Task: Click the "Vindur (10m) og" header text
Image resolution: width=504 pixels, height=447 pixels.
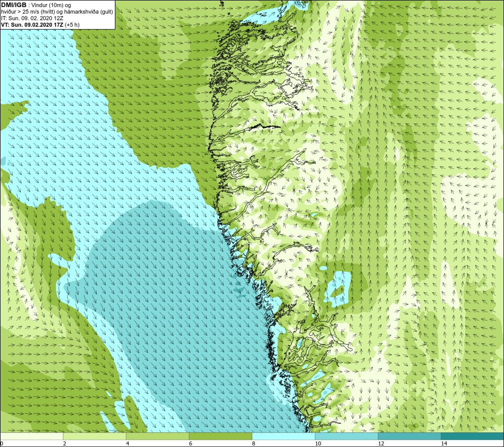Action: (x=51, y=6)
